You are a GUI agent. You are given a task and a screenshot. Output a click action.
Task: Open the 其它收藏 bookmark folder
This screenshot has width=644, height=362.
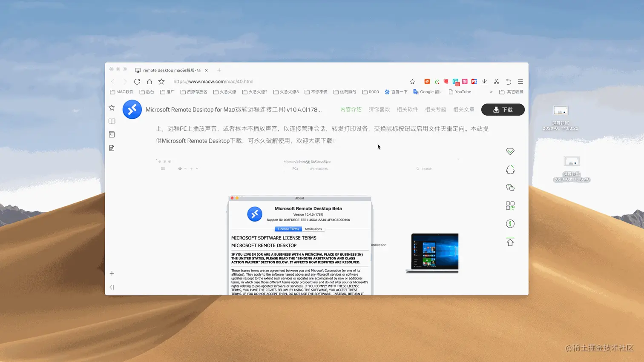tap(512, 92)
